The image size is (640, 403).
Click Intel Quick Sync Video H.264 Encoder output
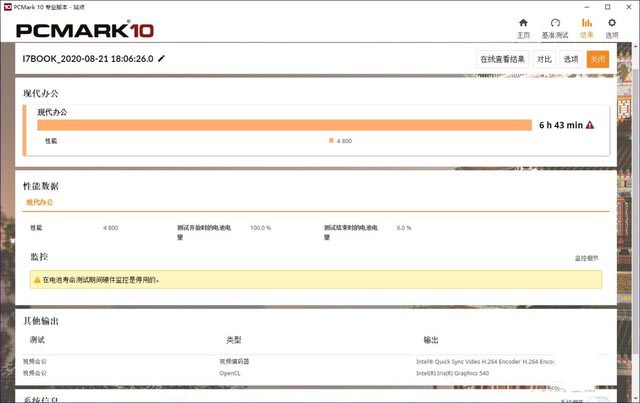pos(485,361)
